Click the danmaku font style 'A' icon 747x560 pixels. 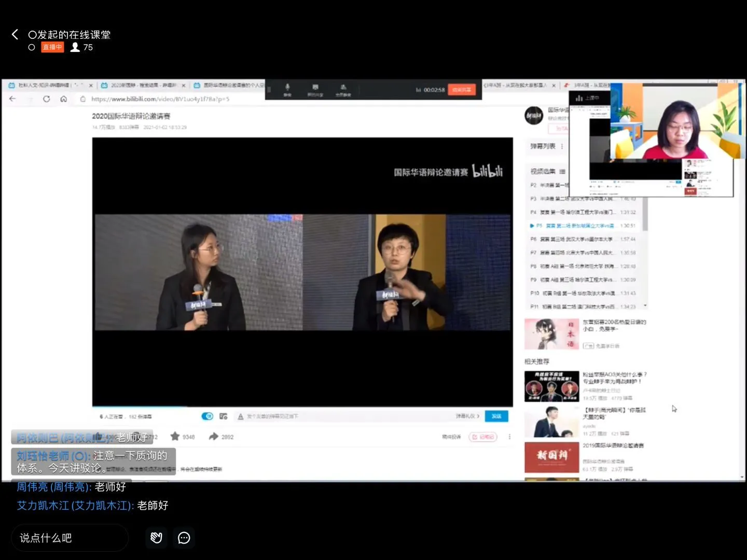point(241,416)
